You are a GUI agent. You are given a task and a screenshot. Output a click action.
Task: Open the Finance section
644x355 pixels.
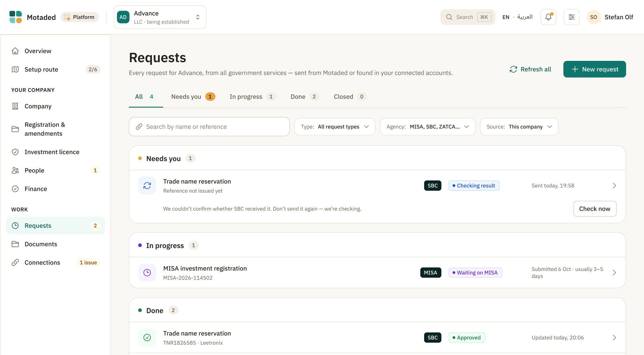click(x=56, y=189)
